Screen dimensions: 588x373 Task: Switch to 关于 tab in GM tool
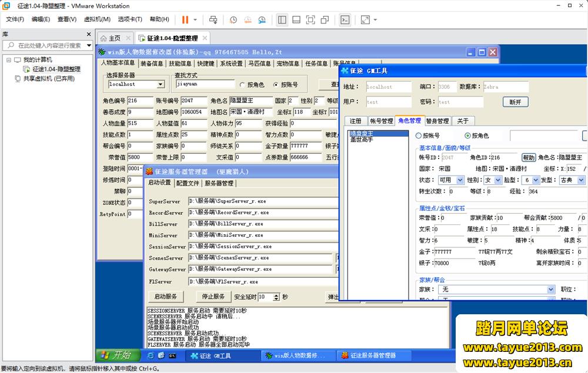(463, 120)
